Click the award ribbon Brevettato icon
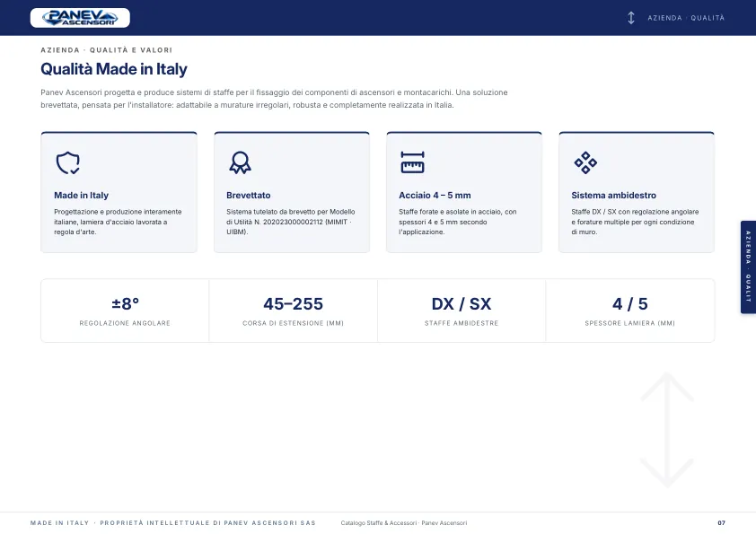The image size is (756, 534). tap(240, 163)
